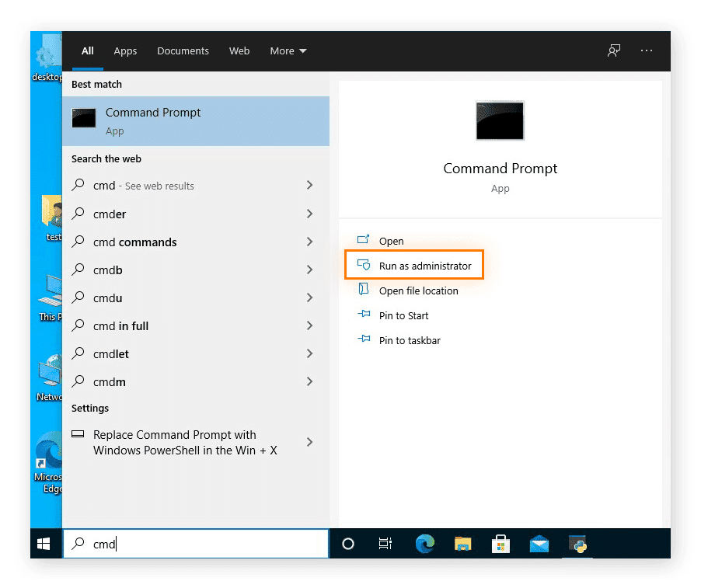Choose the cmd commands suggestion
Image resolution: width=701 pixels, height=588 pixels.
[196, 242]
